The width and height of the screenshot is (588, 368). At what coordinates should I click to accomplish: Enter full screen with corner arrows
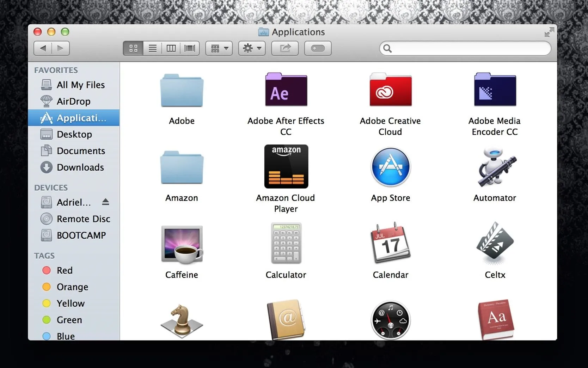pyautogui.click(x=549, y=32)
